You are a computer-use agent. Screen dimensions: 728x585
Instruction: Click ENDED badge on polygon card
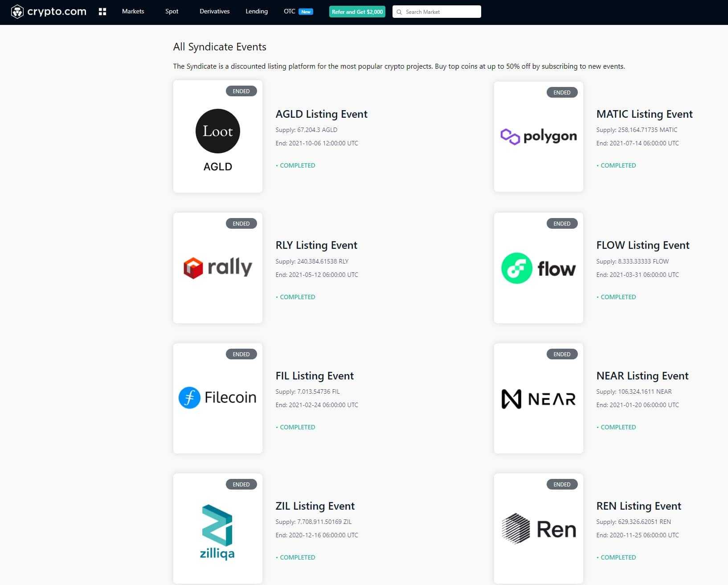click(x=562, y=92)
